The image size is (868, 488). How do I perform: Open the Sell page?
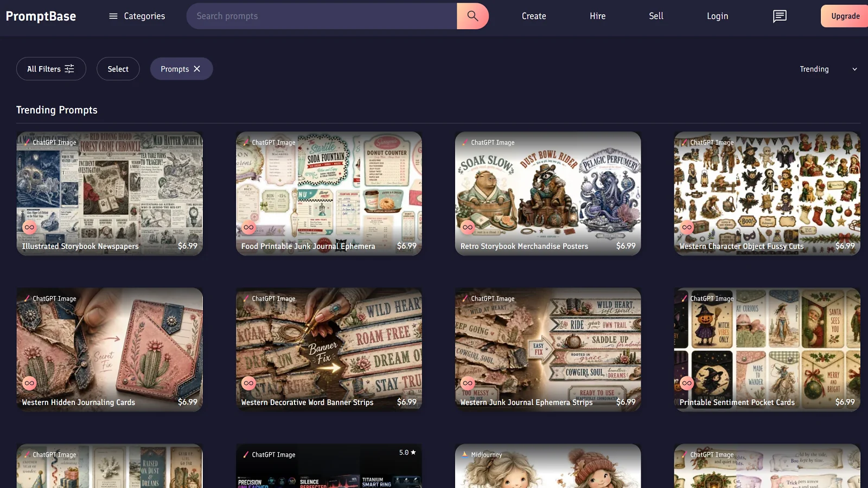(656, 16)
